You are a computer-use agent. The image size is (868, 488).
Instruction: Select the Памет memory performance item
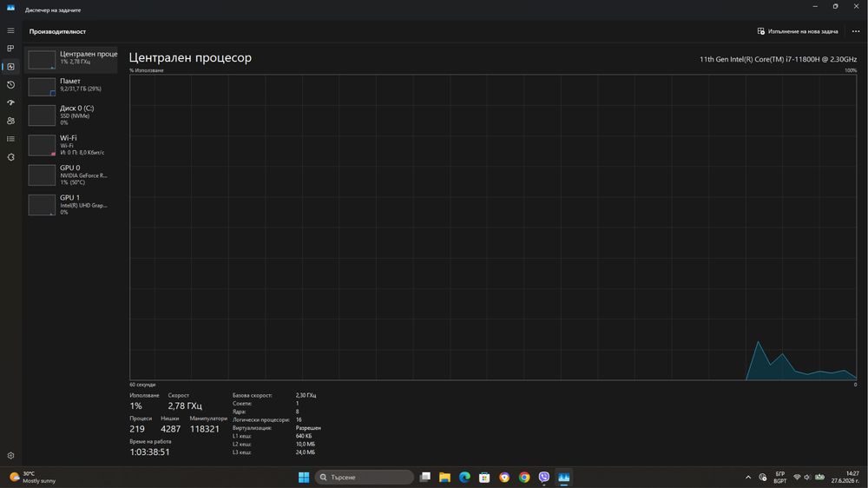(71, 87)
